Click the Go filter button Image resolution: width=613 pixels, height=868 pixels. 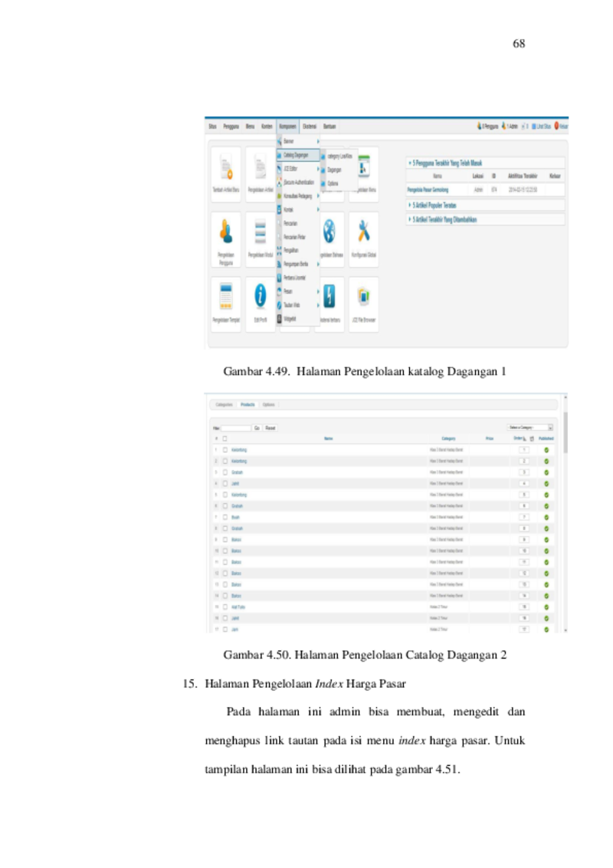pyautogui.click(x=257, y=428)
